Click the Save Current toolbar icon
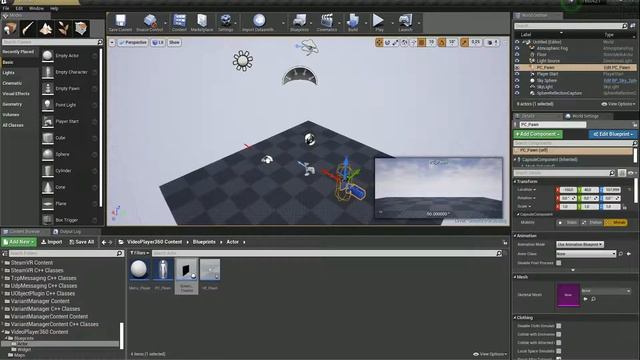Image resolution: width=640 pixels, height=360 pixels. [x=120, y=22]
